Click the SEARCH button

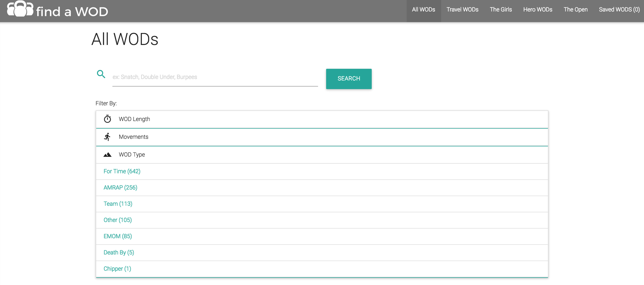pyautogui.click(x=349, y=79)
